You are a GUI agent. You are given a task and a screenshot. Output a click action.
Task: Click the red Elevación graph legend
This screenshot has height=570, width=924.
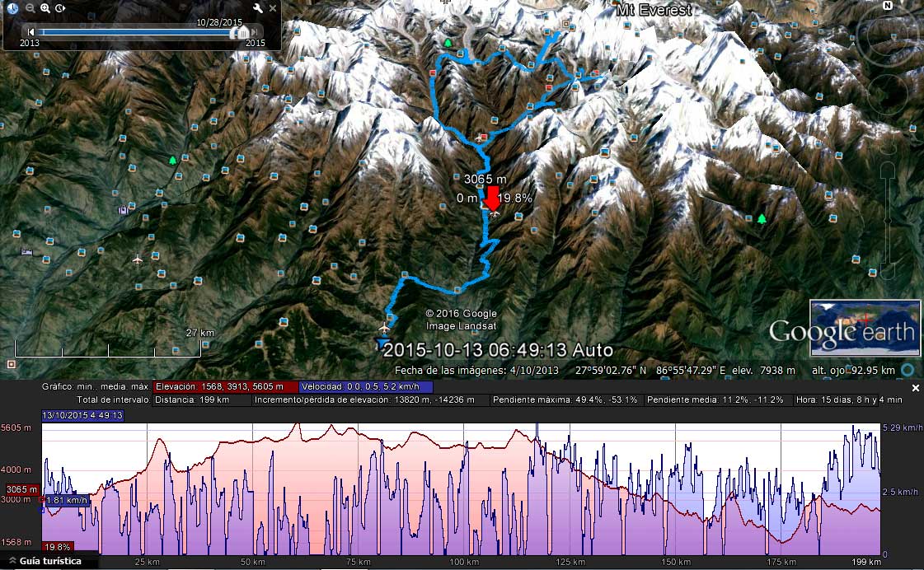coord(219,387)
